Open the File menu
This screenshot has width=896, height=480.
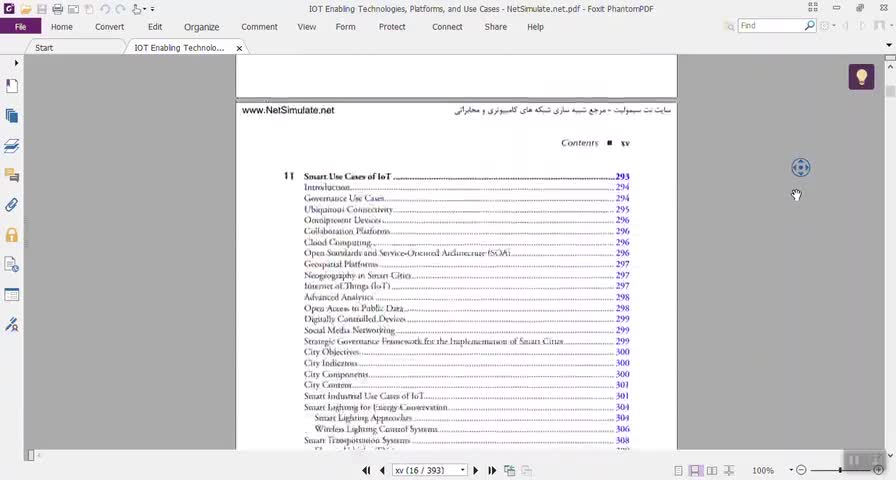click(21, 26)
